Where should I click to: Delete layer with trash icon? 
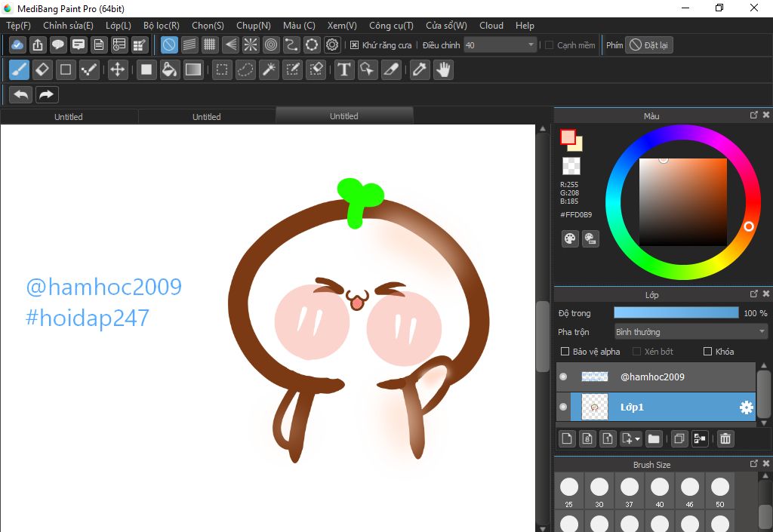click(x=725, y=438)
